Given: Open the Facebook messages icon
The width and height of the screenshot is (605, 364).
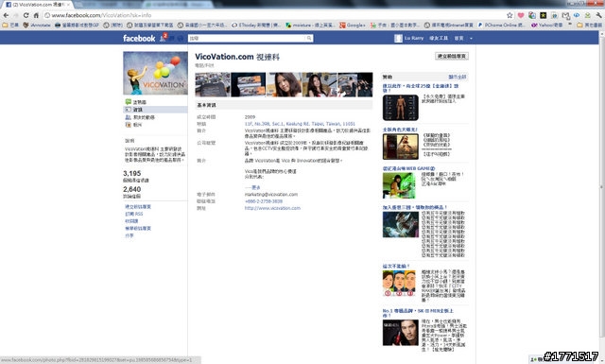Looking at the screenshot, I should (172, 38).
